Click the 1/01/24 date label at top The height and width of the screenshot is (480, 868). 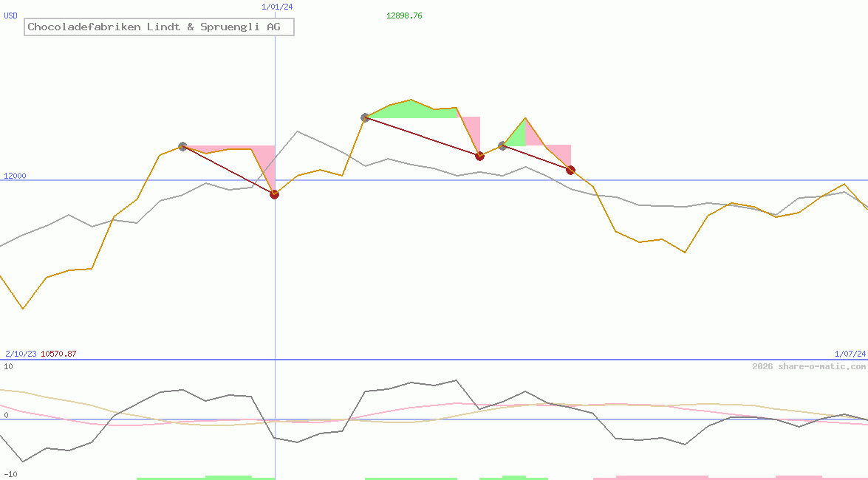[x=277, y=7]
